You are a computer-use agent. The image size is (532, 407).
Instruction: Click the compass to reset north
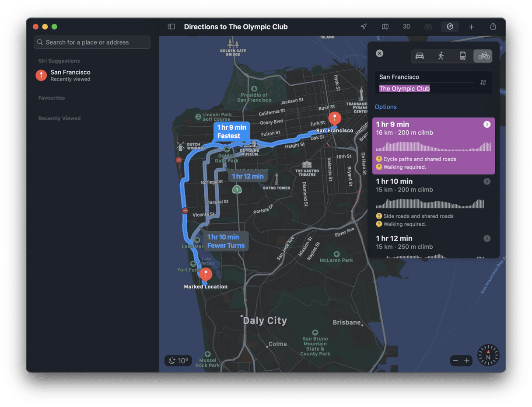point(488,355)
